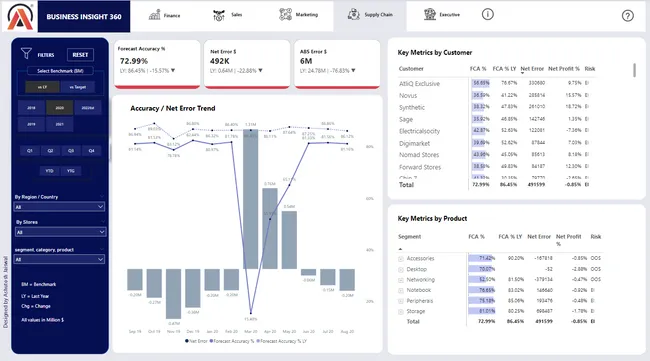The image size is (650, 361).
Task: Click the RESET filters button
Action: [x=80, y=55]
